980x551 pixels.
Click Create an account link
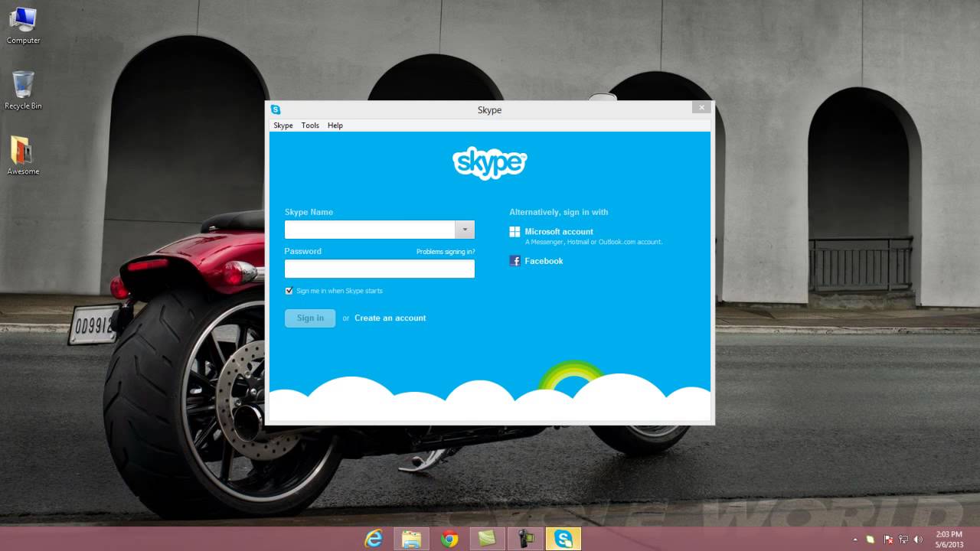coord(390,318)
